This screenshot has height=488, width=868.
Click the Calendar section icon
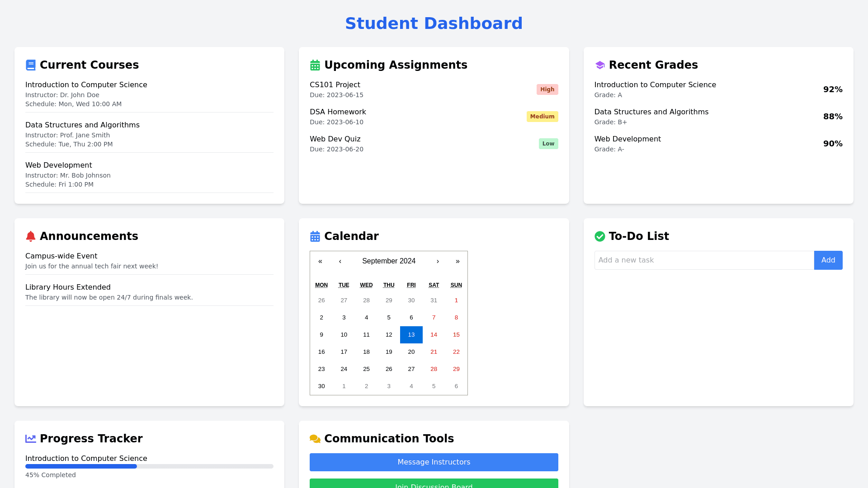tap(315, 236)
